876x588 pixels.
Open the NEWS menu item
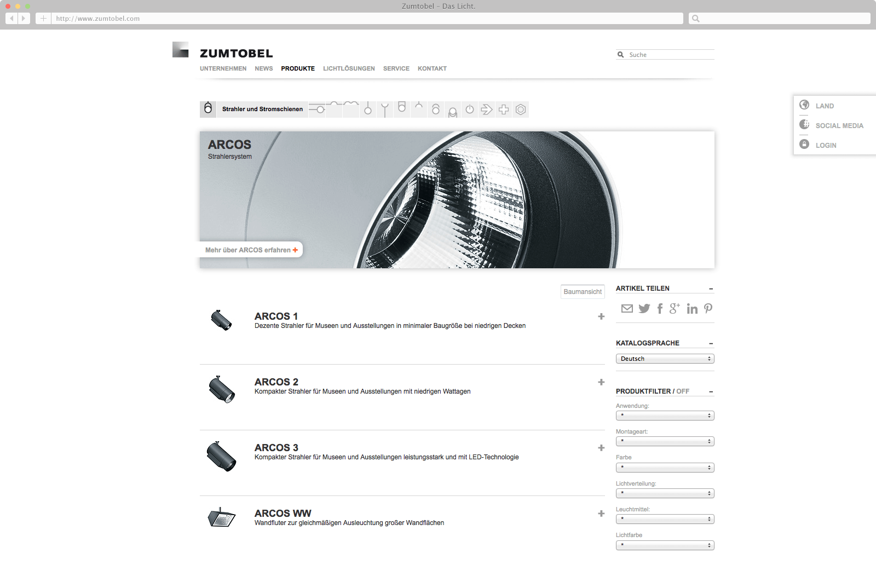(x=263, y=68)
